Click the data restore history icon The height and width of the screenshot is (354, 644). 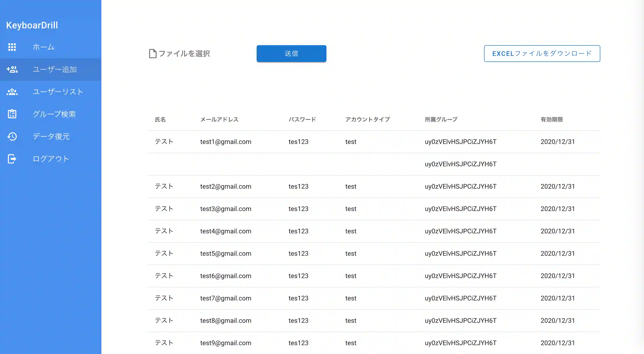coord(12,136)
